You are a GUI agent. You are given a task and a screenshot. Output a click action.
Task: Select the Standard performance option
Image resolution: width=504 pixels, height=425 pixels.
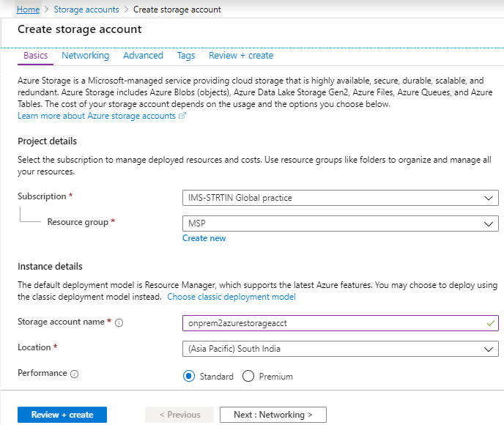[189, 376]
